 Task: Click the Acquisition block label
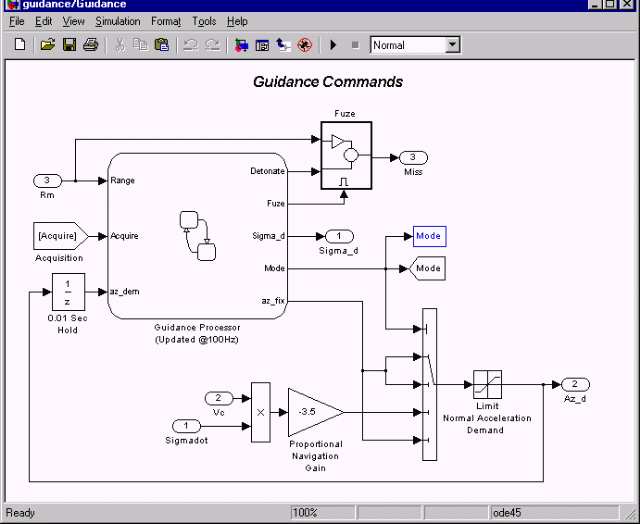click(x=59, y=258)
